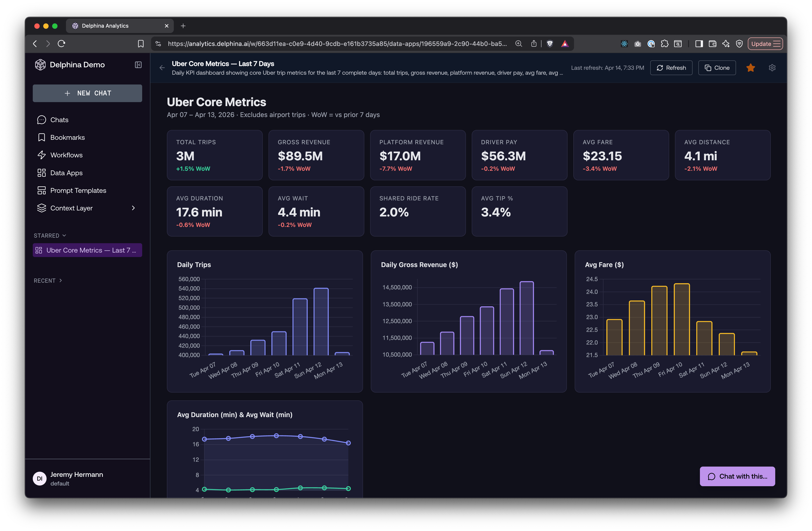Click Fri Apr 10 bar in Avg Fare
812x531 pixels.
pos(682,319)
